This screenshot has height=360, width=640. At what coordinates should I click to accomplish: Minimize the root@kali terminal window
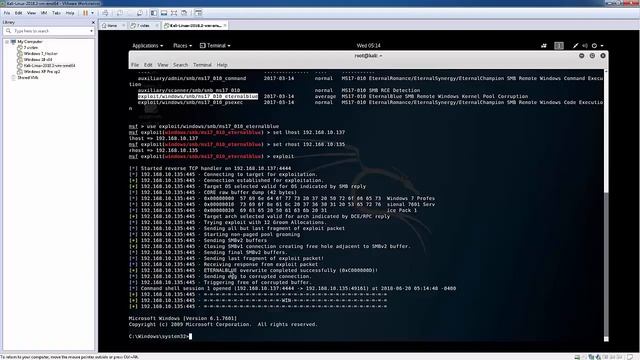coord(582,56)
